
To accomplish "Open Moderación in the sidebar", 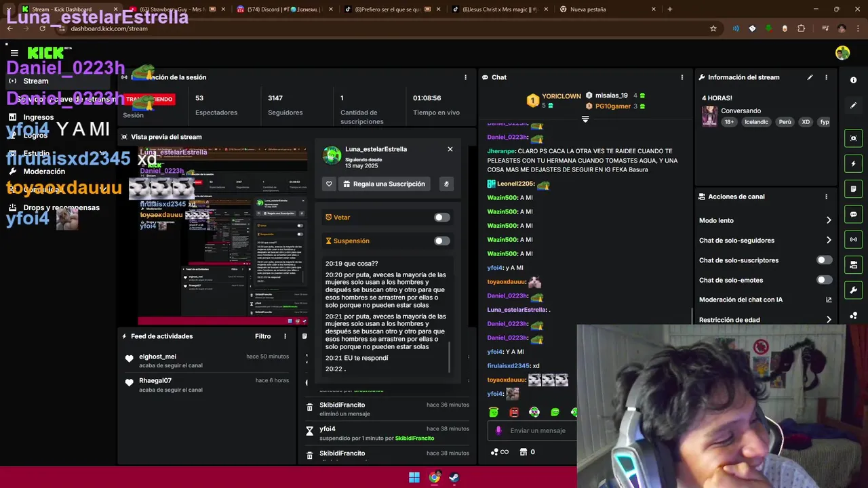I will tap(44, 171).
